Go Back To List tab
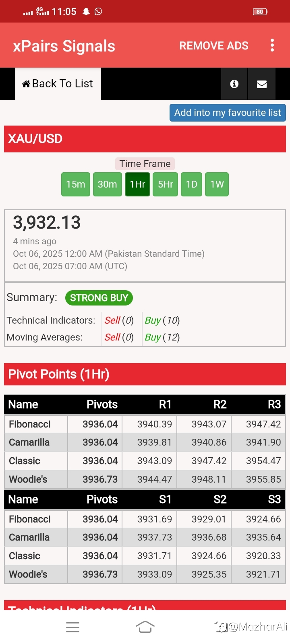The image size is (290, 644). coord(58,84)
